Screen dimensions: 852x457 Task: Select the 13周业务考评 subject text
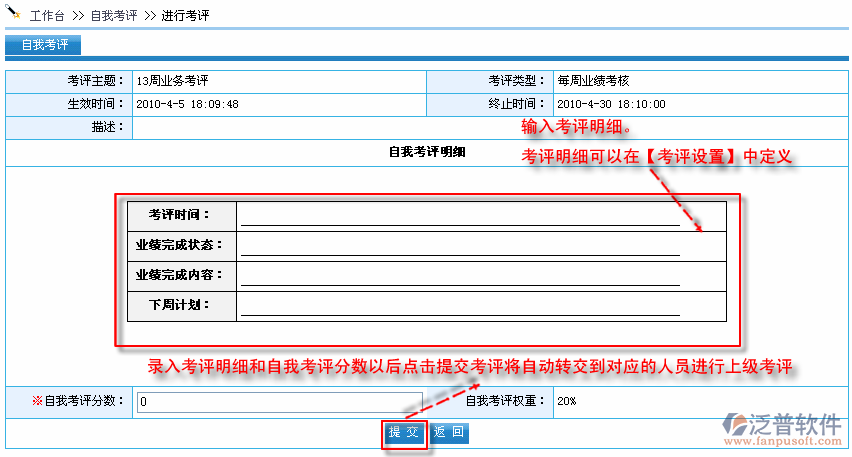[172, 82]
